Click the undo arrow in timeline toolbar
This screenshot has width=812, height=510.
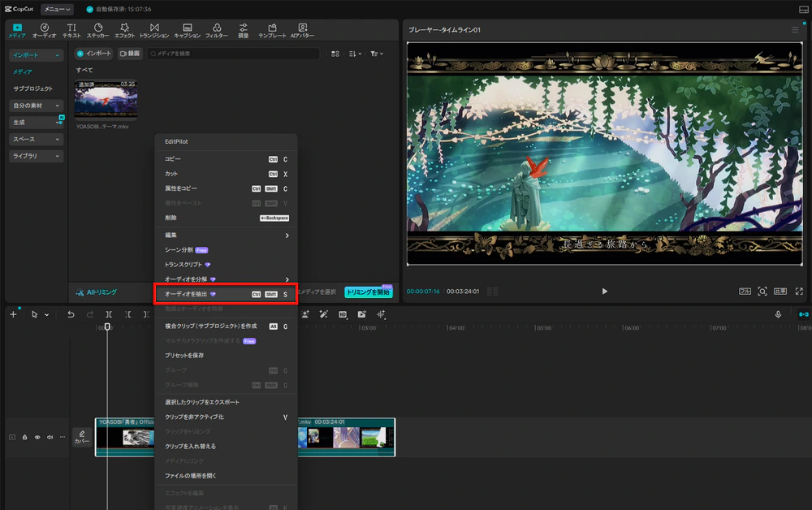pos(71,314)
